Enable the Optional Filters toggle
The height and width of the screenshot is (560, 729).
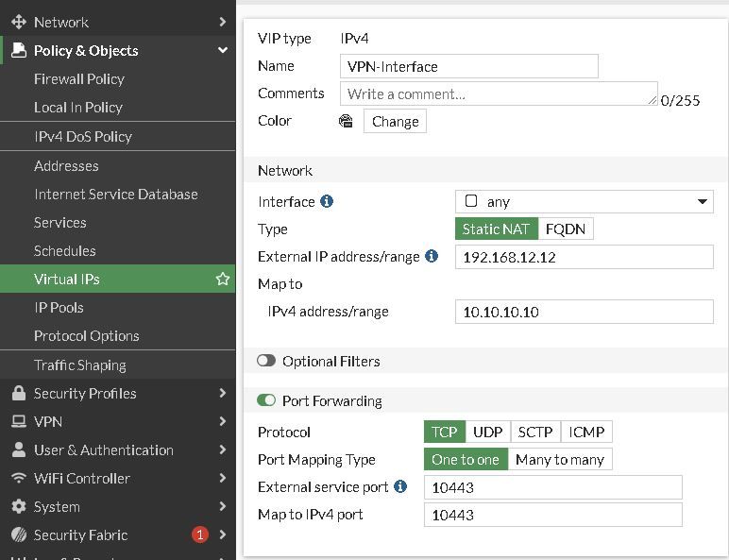(266, 362)
